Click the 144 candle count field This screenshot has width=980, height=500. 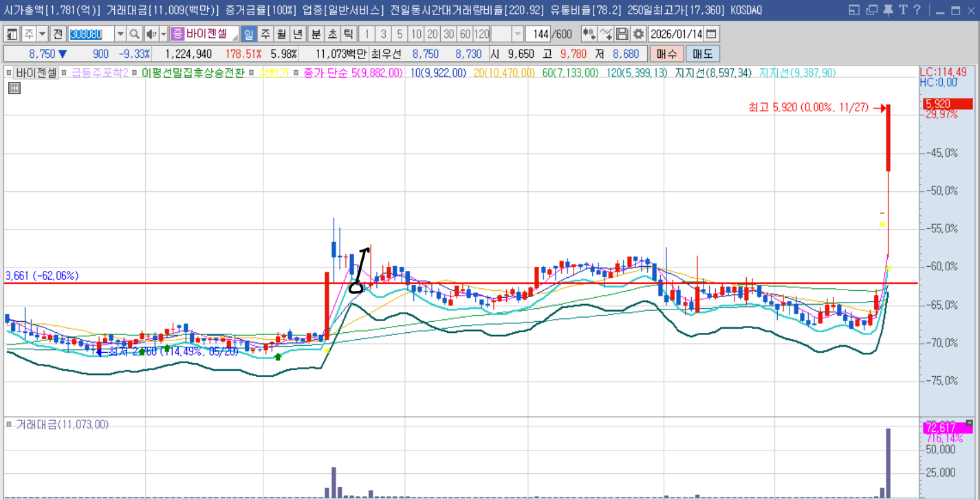(538, 34)
